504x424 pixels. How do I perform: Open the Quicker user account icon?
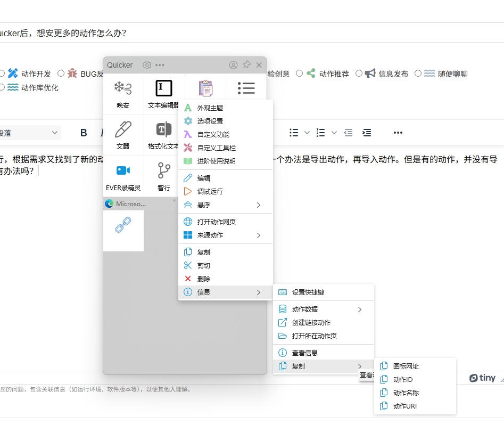233,65
